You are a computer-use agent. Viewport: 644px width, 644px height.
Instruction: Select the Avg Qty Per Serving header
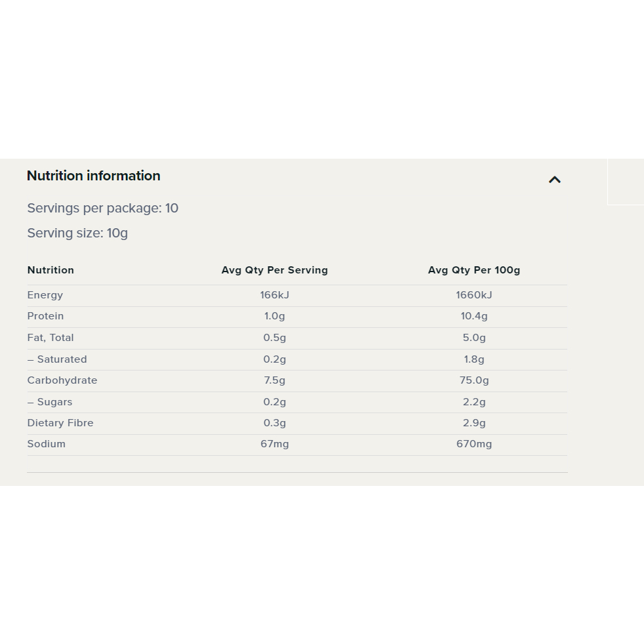tap(275, 270)
